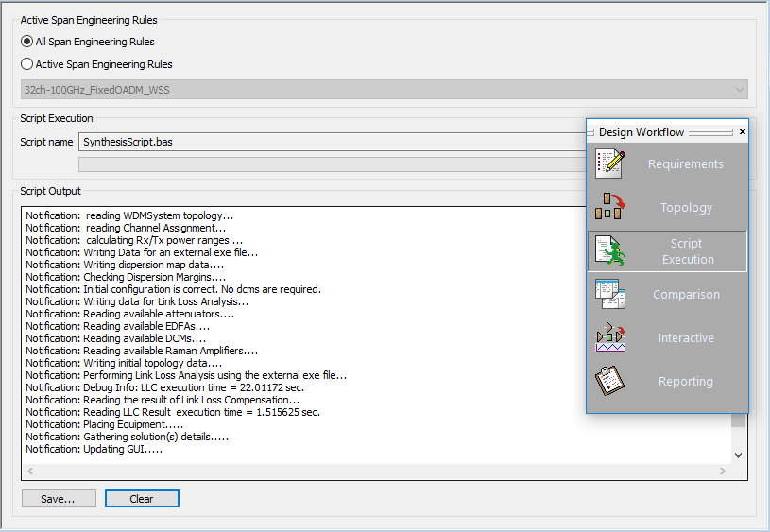Choose Active Span Engineering Rules radio
This screenshot has width=770, height=532.
click(27, 64)
